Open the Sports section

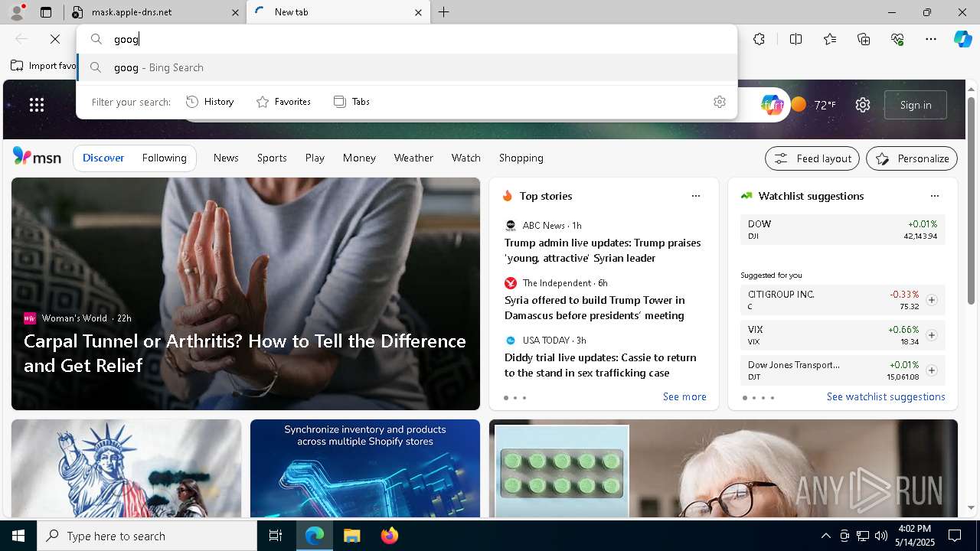(272, 158)
